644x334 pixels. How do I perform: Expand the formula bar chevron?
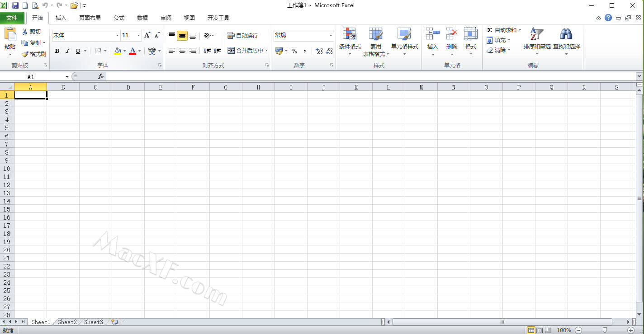click(639, 76)
